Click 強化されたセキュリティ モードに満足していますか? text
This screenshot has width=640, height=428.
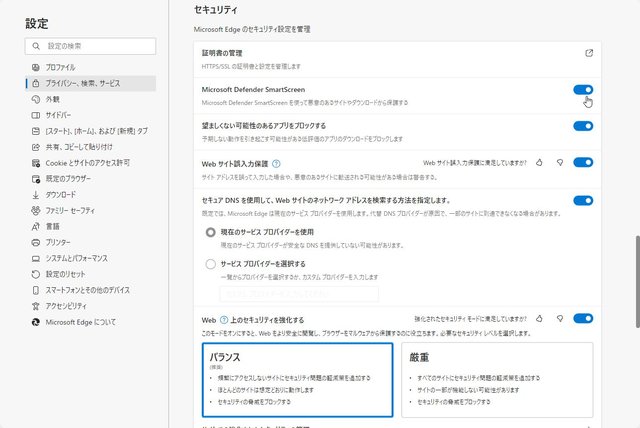pos(471,319)
